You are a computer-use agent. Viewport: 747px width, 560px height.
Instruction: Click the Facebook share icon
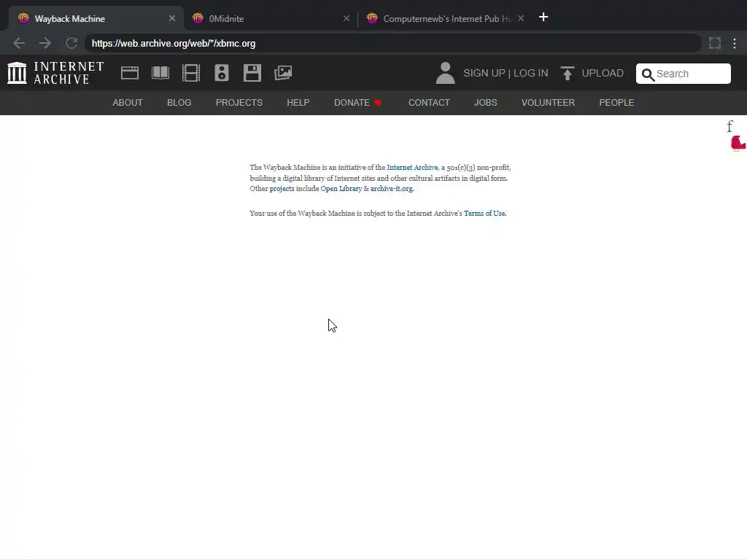click(x=729, y=126)
